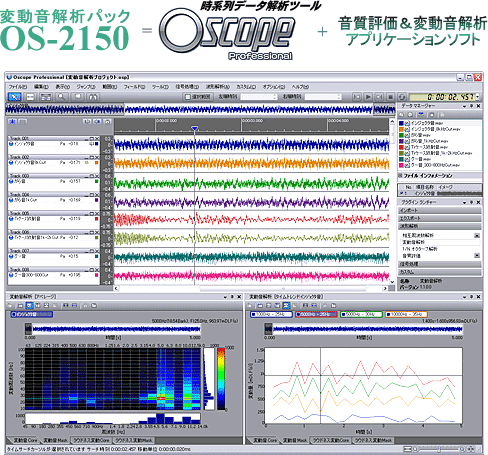Image resolution: width=488 pixels, height=455 pixels.
Task: Expand the インポート plugin section
Action: pos(440,210)
